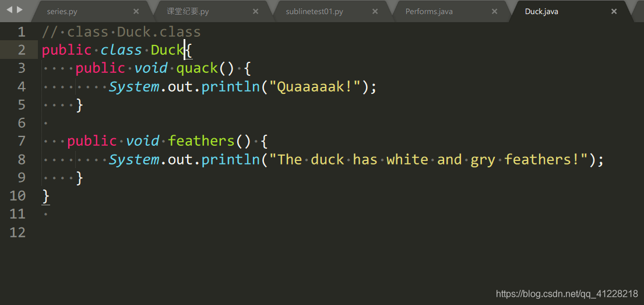Click the 'quack' method name
Viewport: 644px width, 305px height.
(x=197, y=69)
